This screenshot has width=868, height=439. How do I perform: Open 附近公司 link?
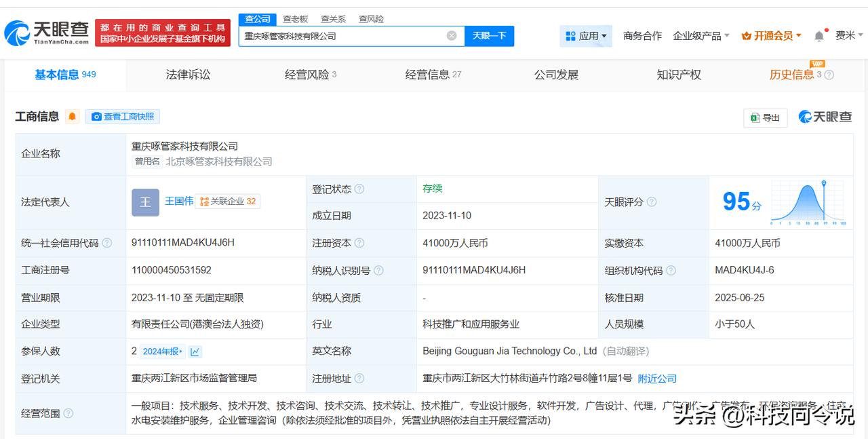pyautogui.click(x=658, y=379)
